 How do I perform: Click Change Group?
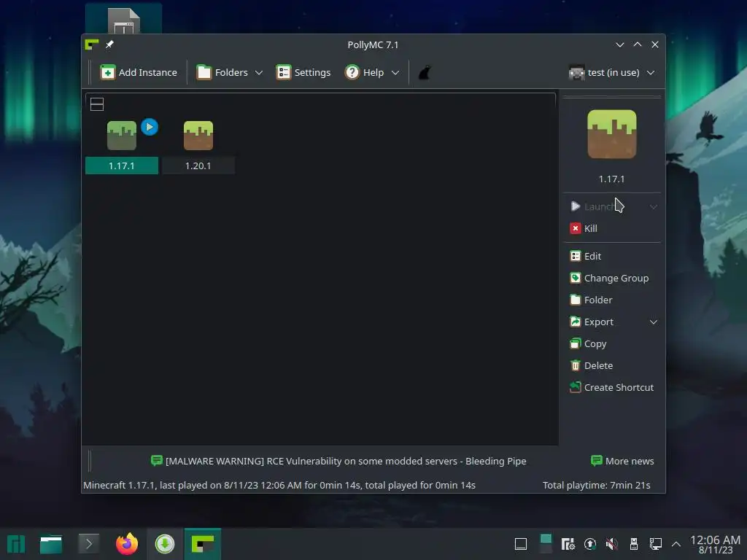[x=609, y=278]
